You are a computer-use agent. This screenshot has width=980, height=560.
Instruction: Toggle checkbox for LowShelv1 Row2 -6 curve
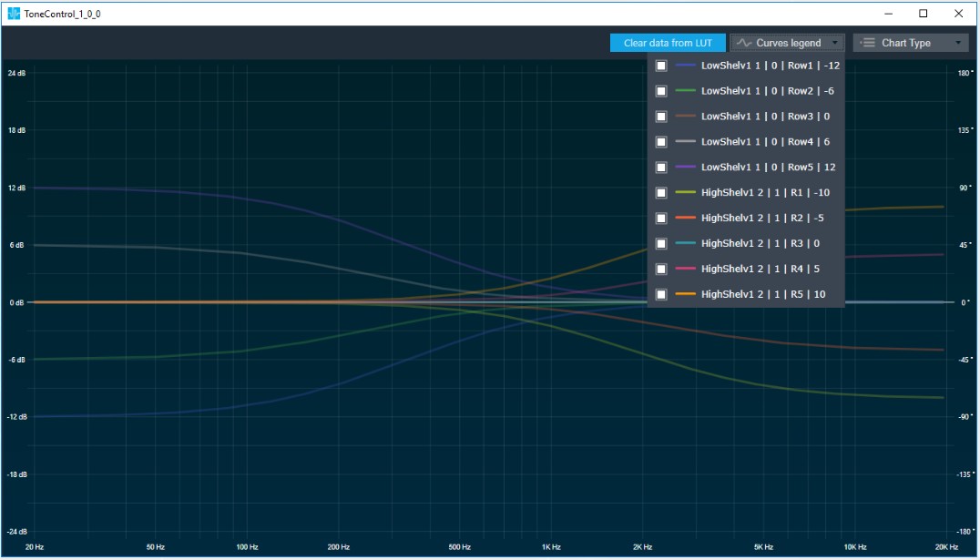coord(661,91)
